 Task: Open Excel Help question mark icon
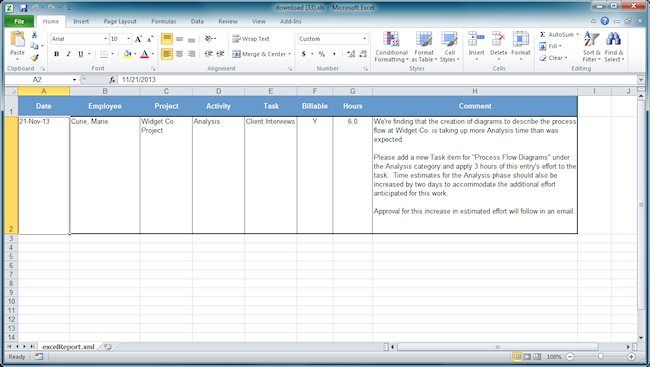click(x=605, y=21)
